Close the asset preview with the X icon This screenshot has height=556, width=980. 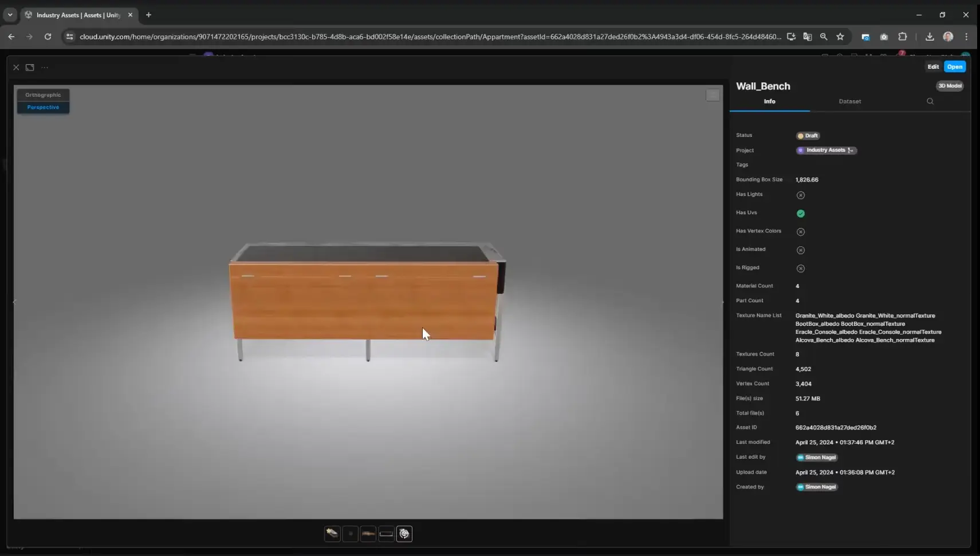click(16, 67)
